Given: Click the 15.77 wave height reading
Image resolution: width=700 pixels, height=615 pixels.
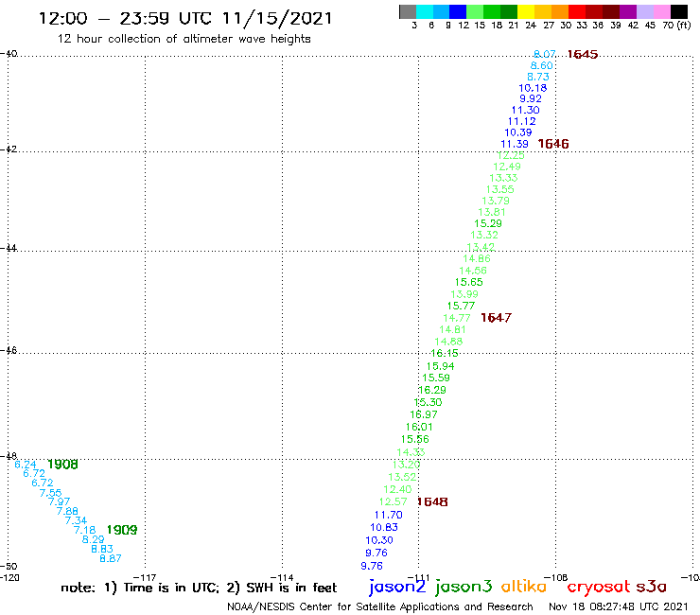Looking at the screenshot, I should pos(462,306).
